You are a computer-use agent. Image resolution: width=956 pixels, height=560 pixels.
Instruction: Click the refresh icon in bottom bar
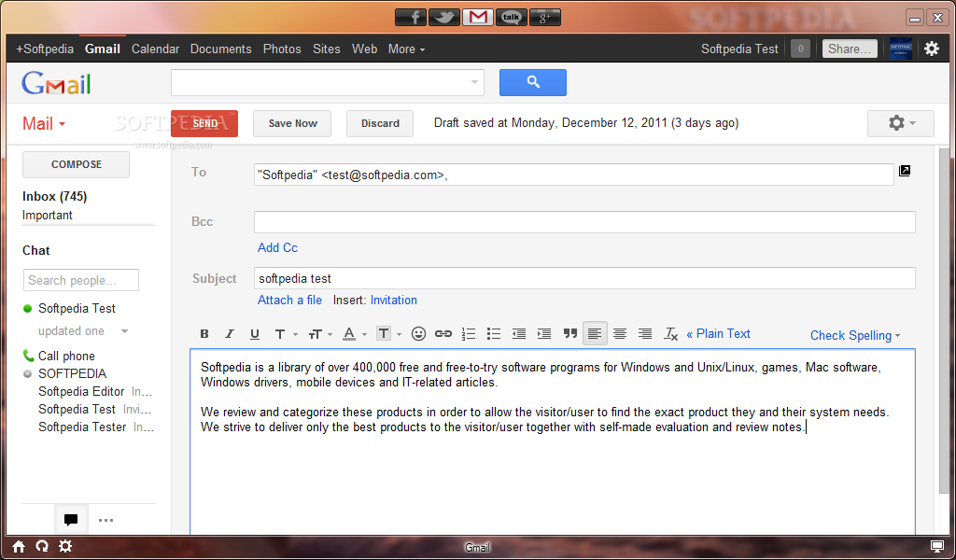[42, 546]
